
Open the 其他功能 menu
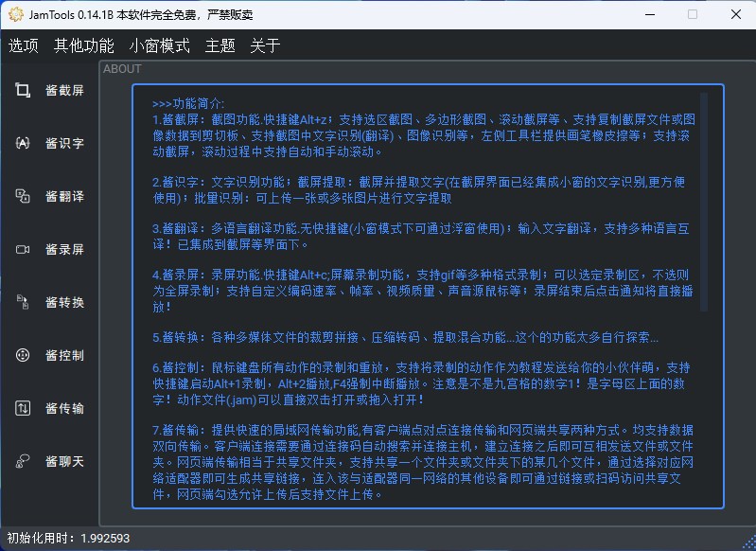(x=84, y=45)
